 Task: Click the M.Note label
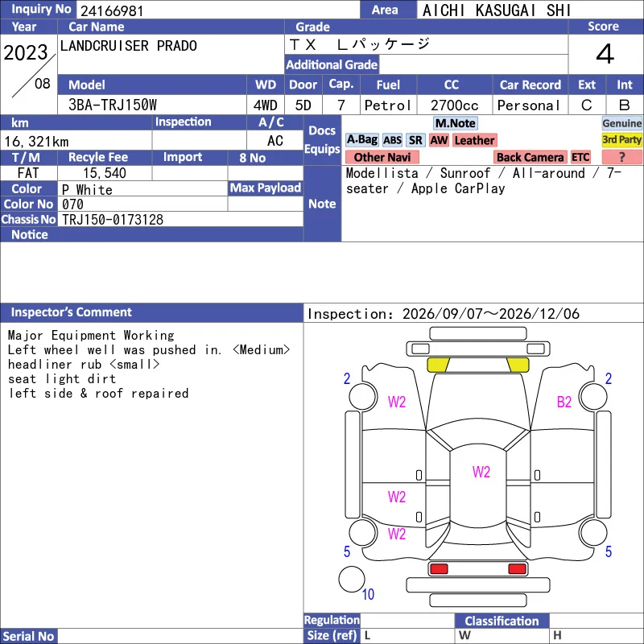coord(455,123)
